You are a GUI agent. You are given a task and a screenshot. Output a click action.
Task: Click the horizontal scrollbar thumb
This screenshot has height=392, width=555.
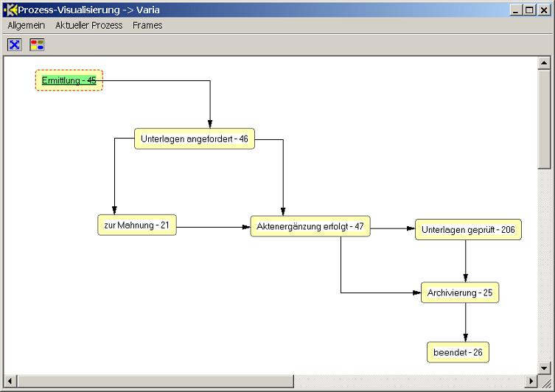156,381
